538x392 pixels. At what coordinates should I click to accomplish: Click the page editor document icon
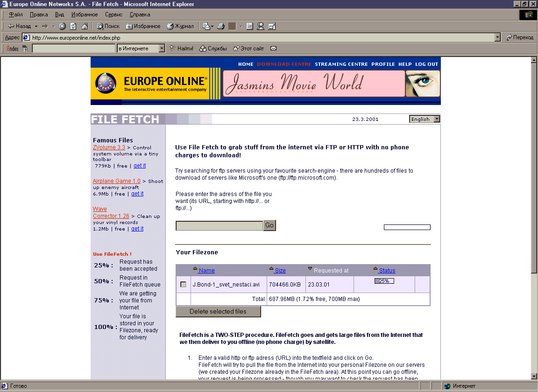(249, 26)
